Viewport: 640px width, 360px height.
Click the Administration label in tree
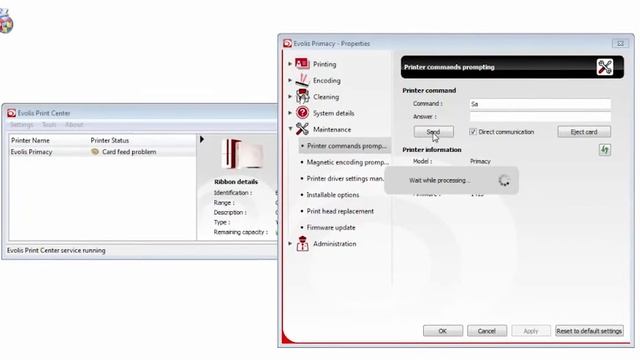point(334,244)
